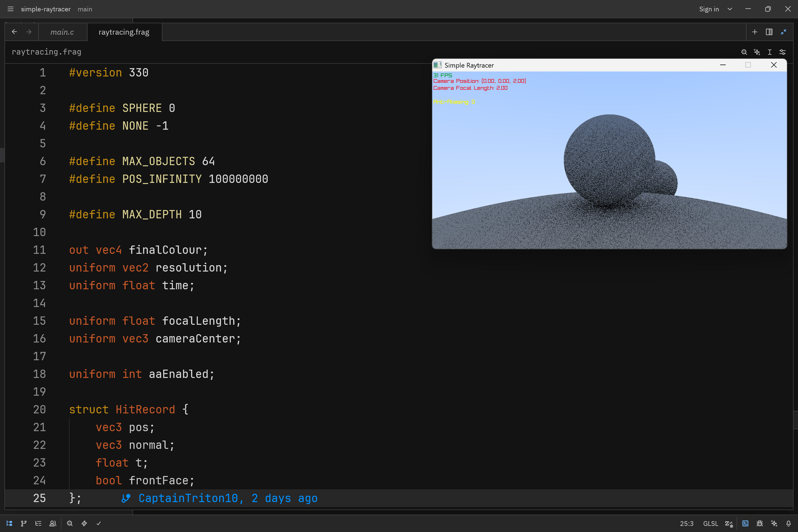798x532 pixels.
Task: Open the git panel branch icon
Action: 24,523
